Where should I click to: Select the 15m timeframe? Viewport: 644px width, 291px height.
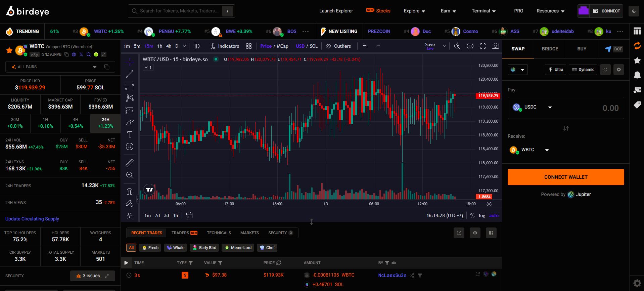(149, 46)
